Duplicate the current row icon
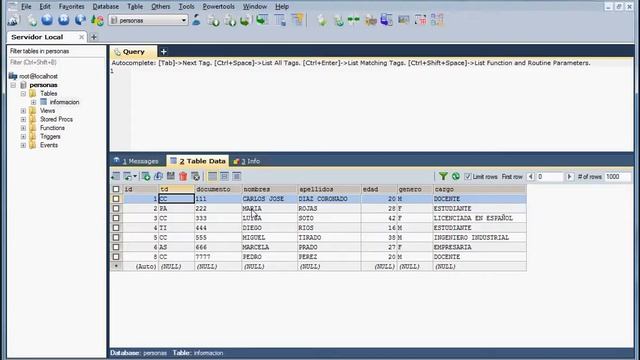Screen dimensions: 640x360 click(158, 176)
